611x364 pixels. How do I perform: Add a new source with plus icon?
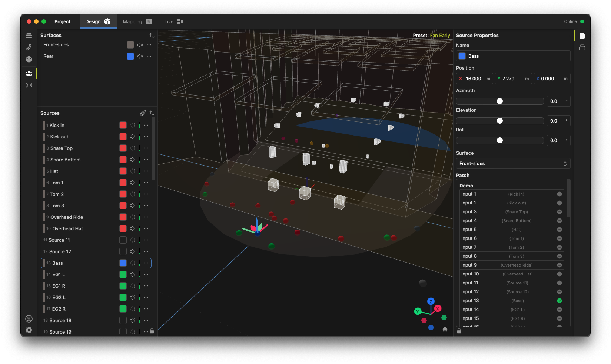[64, 113]
